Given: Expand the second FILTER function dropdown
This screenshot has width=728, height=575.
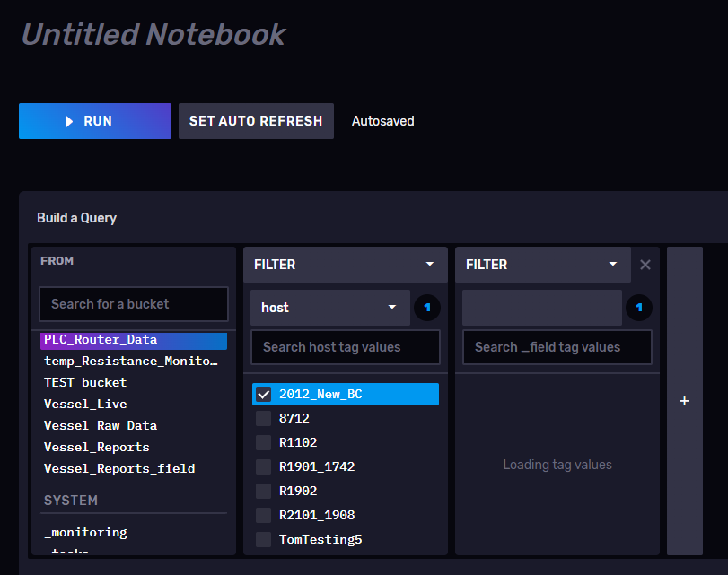Looking at the screenshot, I should click(x=542, y=264).
